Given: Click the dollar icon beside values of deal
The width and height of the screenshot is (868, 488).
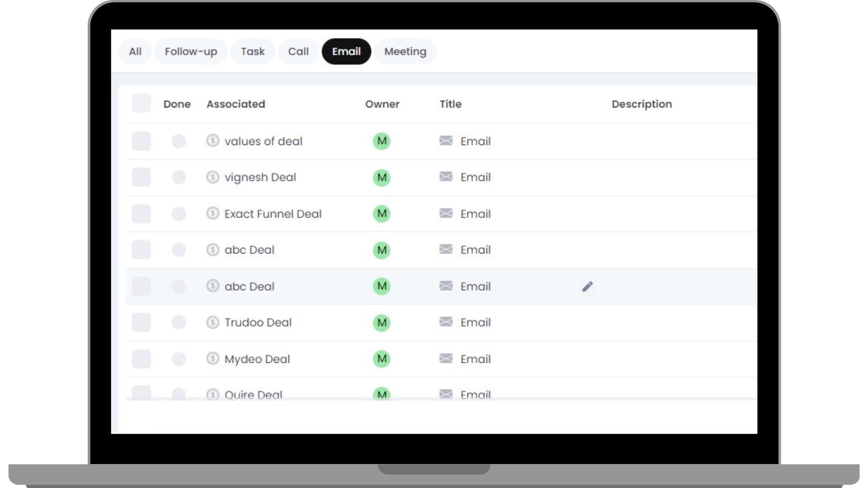Looking at the screenshot, I should click(212, 141).
